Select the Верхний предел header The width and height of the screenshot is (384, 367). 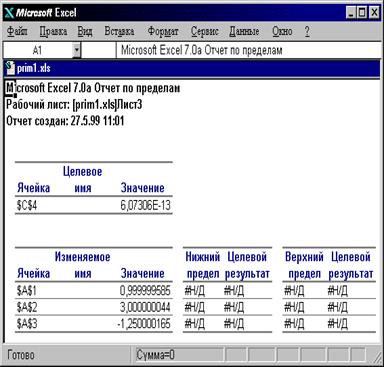[x=304, y=265]
